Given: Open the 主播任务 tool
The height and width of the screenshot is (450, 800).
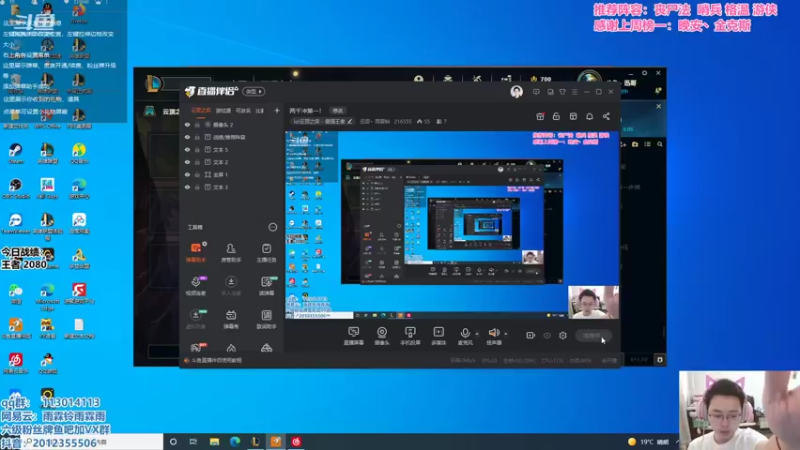Looking at the screenshot, I should tap(266, 253).
